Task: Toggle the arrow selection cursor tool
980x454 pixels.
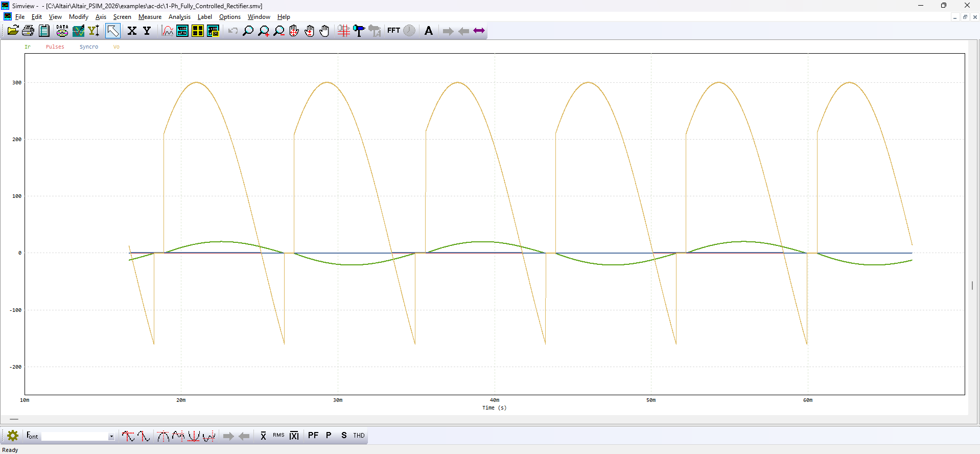Action: 113,31
